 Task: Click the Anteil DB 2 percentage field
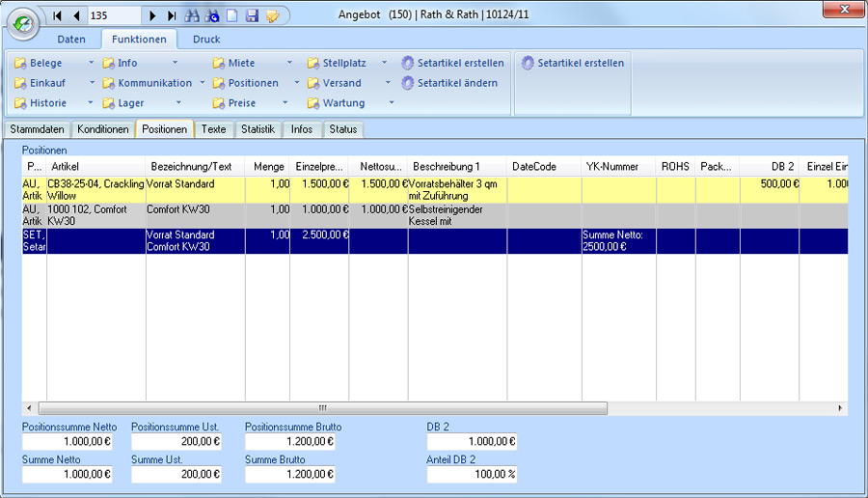(x=472, y=474)
